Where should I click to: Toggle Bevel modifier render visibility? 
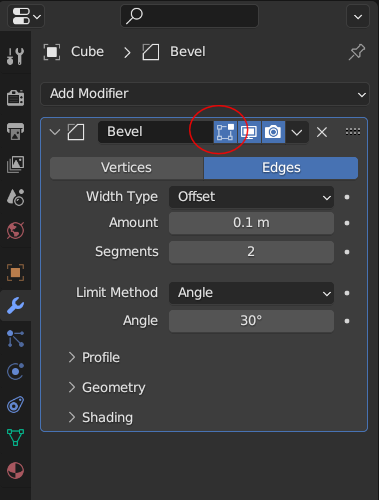coord(273,132)
